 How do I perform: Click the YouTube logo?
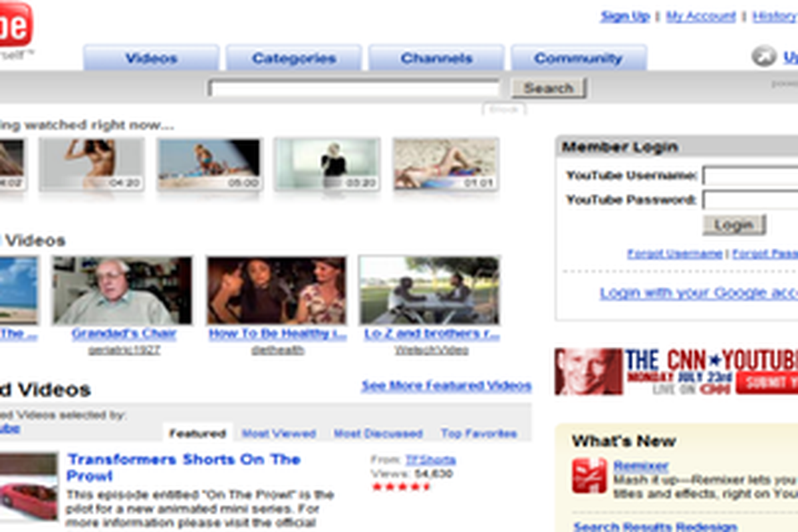13,25
